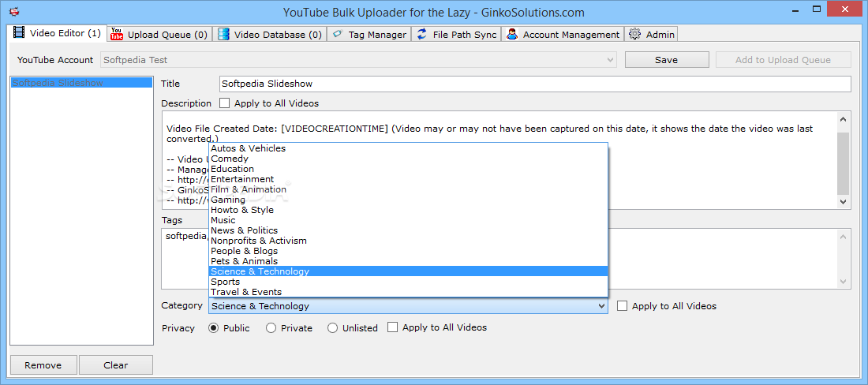Click the database icon on Video Database tab
868x385 pixels.
click(223, 34)
